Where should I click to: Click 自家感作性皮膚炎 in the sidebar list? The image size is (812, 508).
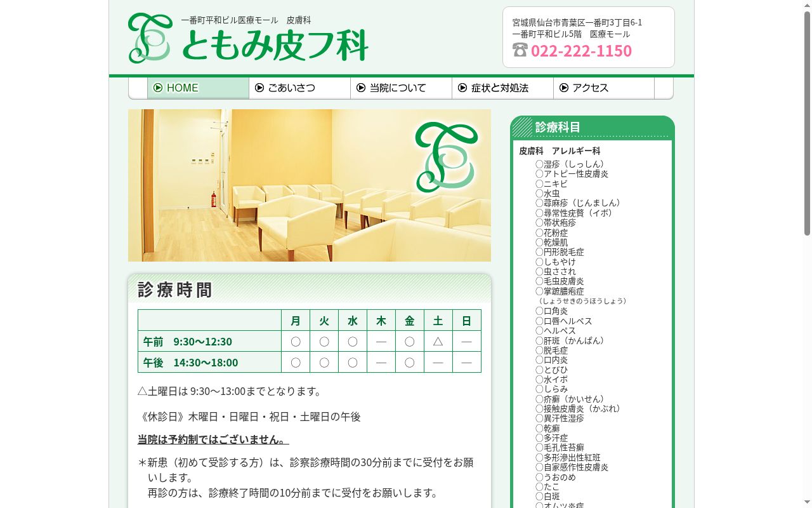click(572, 467)
